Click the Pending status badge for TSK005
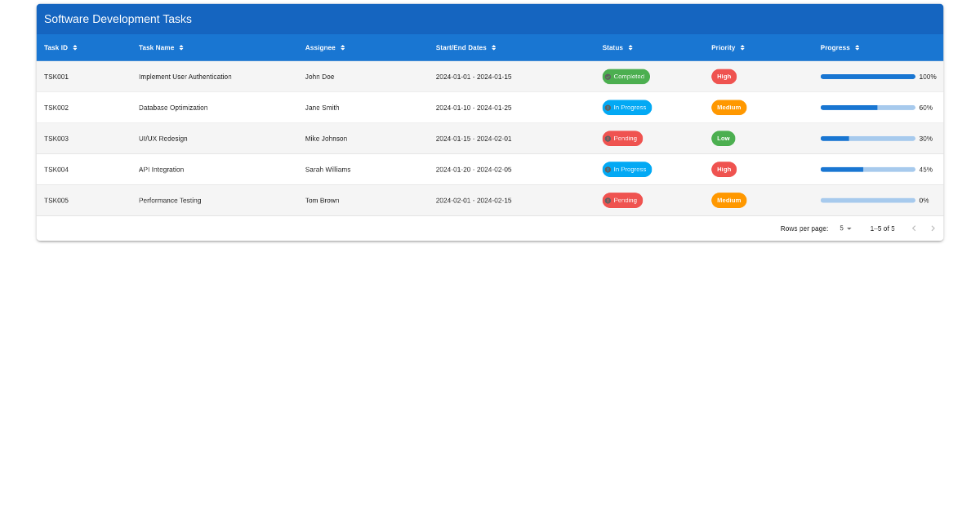Image resolution: width=980 pixels, height=514 pixels. click(622, 200)
